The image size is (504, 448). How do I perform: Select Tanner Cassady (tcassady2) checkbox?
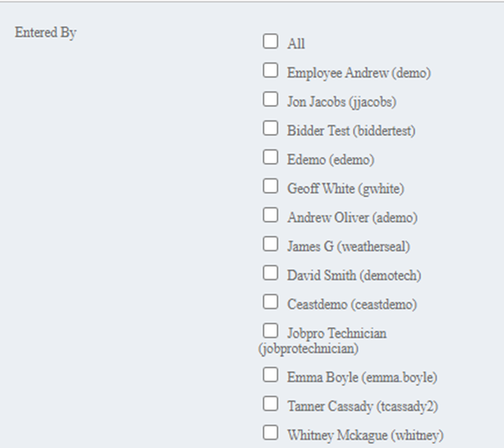point(271,404)
